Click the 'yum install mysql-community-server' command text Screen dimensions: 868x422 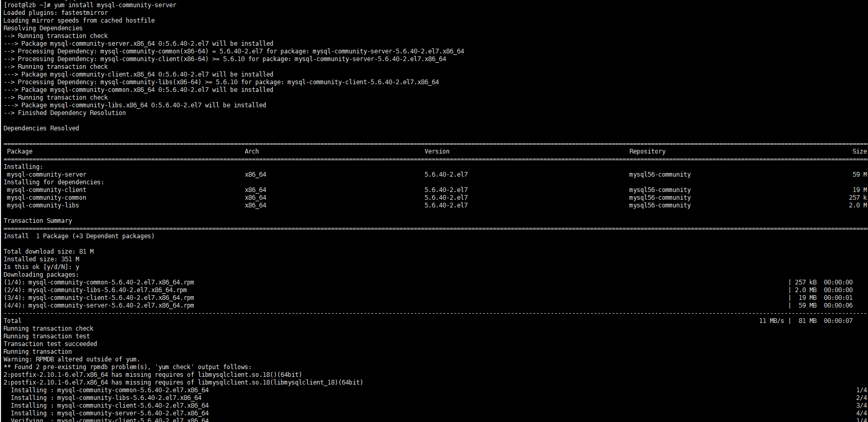(x=115, y=5)
